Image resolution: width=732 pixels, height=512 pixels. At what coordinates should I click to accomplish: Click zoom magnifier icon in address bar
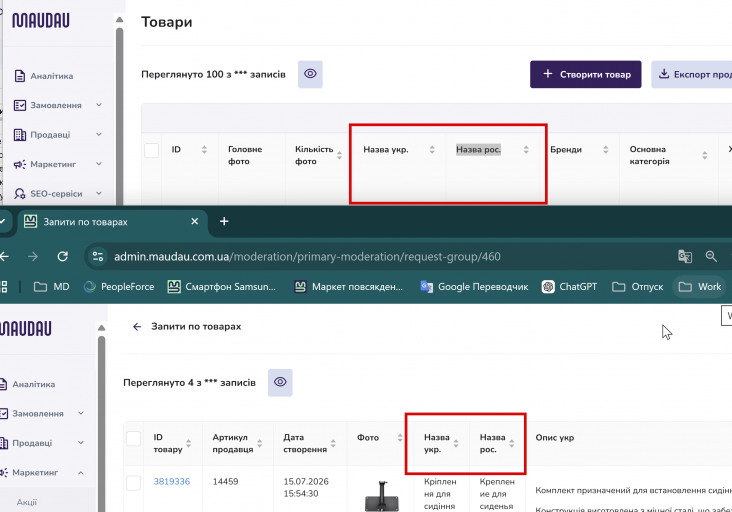click(711, 256)
